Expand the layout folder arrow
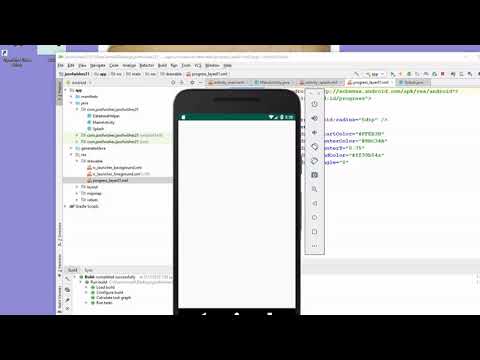 77,187
